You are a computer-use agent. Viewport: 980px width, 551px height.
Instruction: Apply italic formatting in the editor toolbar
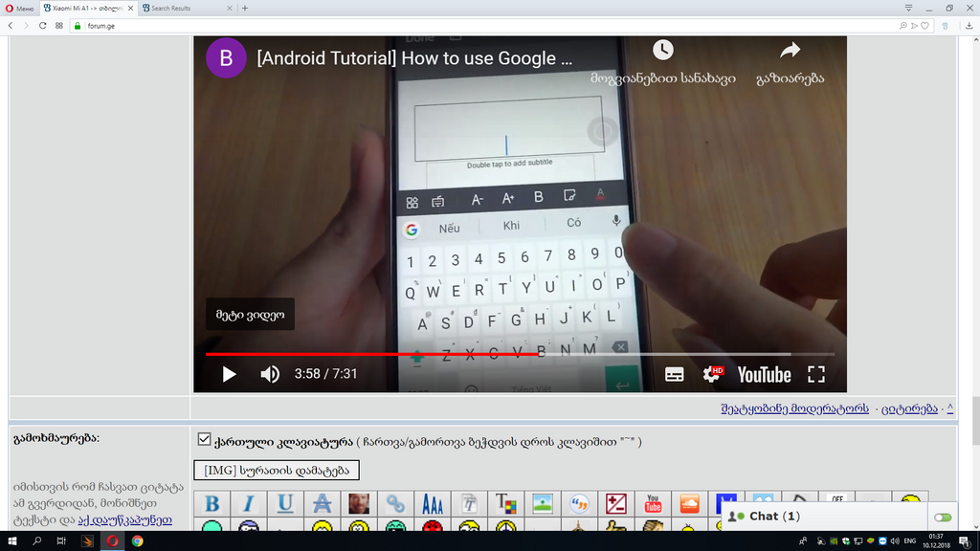pyautogui.click(x=249, y=503)
